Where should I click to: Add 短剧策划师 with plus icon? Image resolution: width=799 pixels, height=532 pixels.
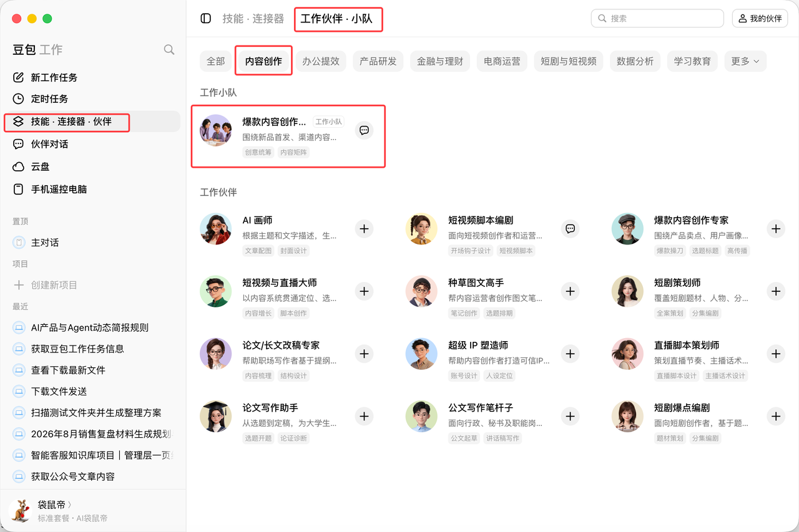tap(776, 291)
